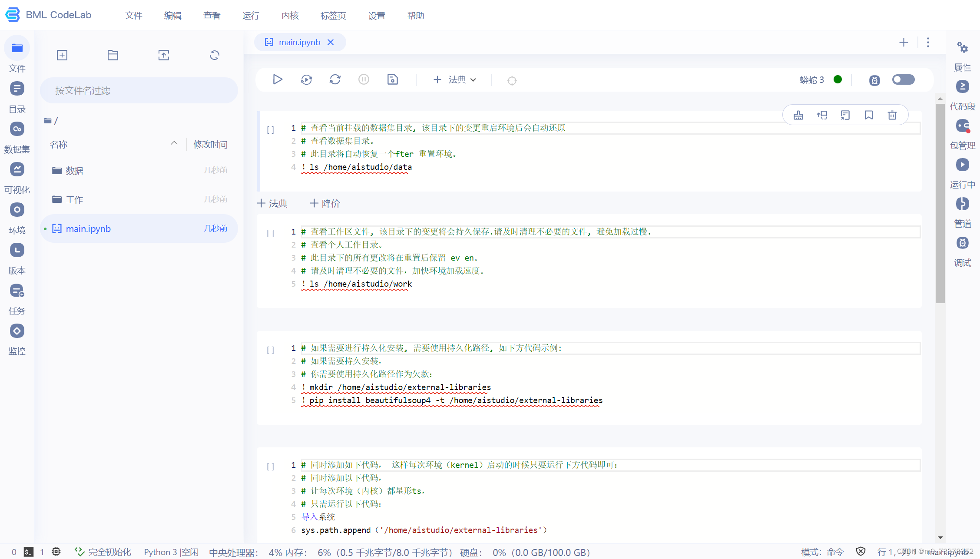Image resolution: width=980 pixels, height=559 pixels.
Task: Add code cell via + 法典 below
Action: click(272, 203)
